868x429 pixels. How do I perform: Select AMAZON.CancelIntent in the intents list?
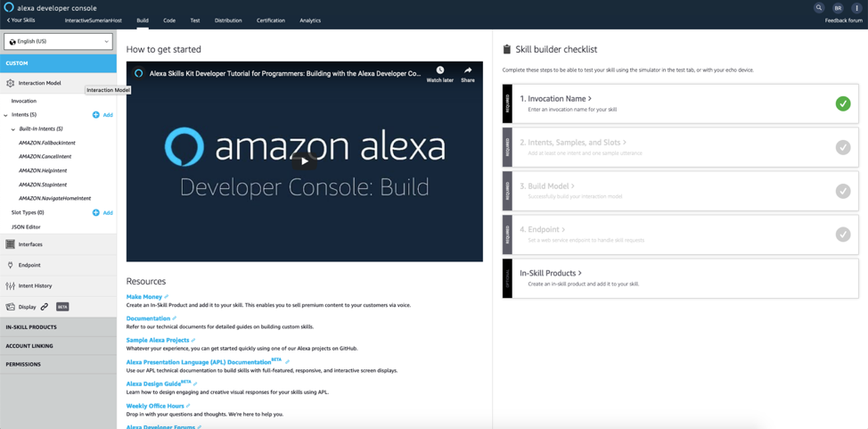tap(46, 157)
